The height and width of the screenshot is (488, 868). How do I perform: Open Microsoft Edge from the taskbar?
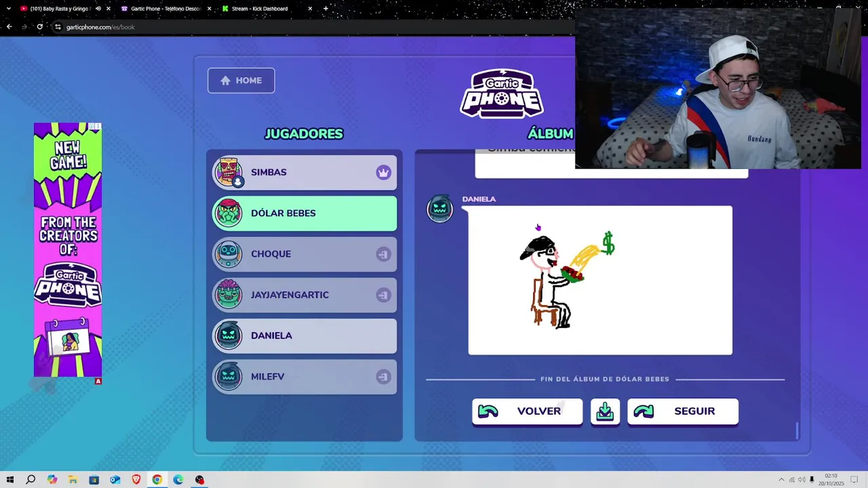(x=178, y=480)
